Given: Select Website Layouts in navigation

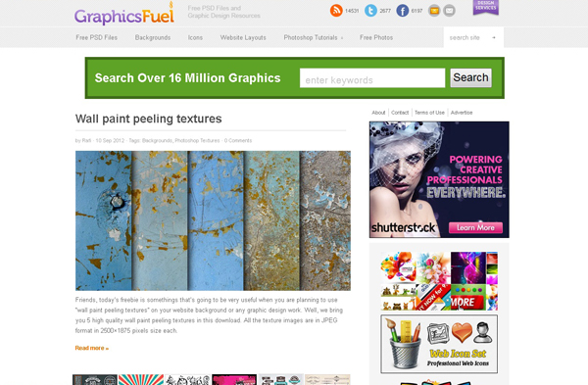Looking at the screenshot, I should click(x=243, y=37).
